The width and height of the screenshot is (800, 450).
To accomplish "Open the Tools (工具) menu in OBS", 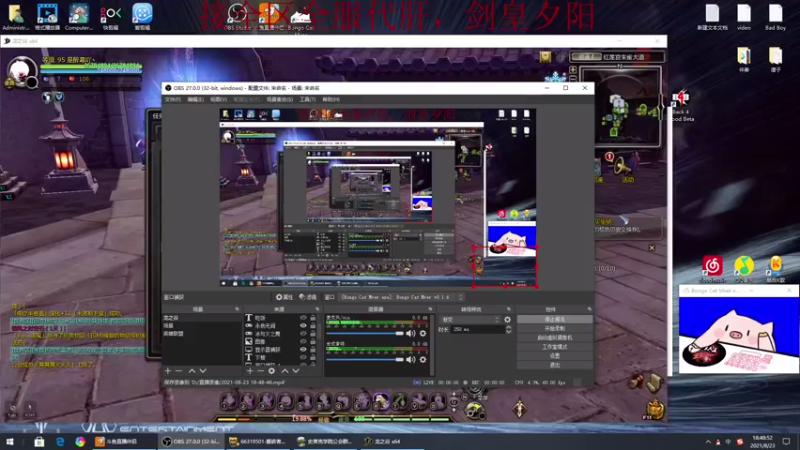I will [x=308, y=99].
